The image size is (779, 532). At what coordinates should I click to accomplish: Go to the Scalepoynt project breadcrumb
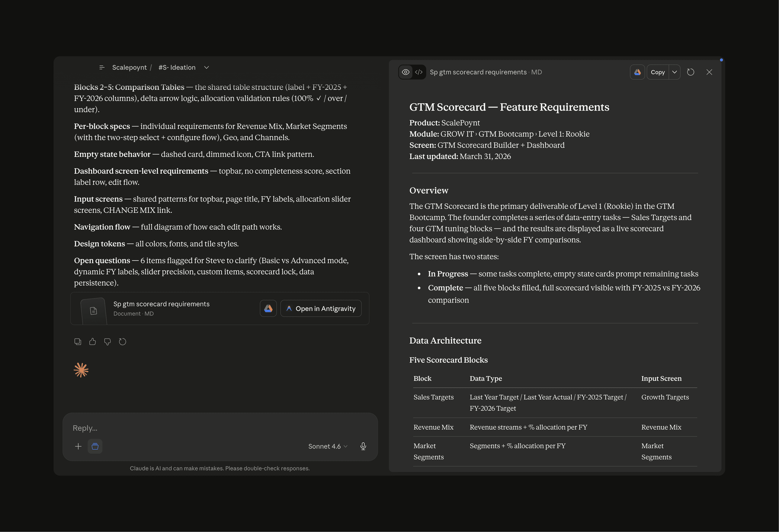[x=129, y=67]
